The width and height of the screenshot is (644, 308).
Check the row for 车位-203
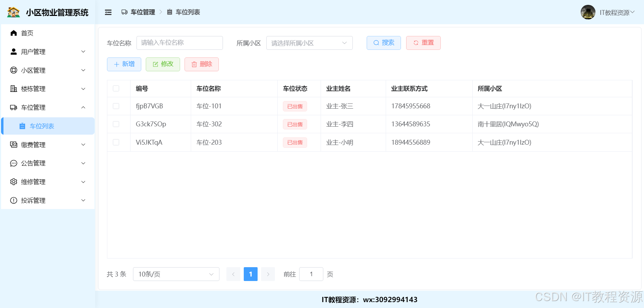click(x=116, y=142)
